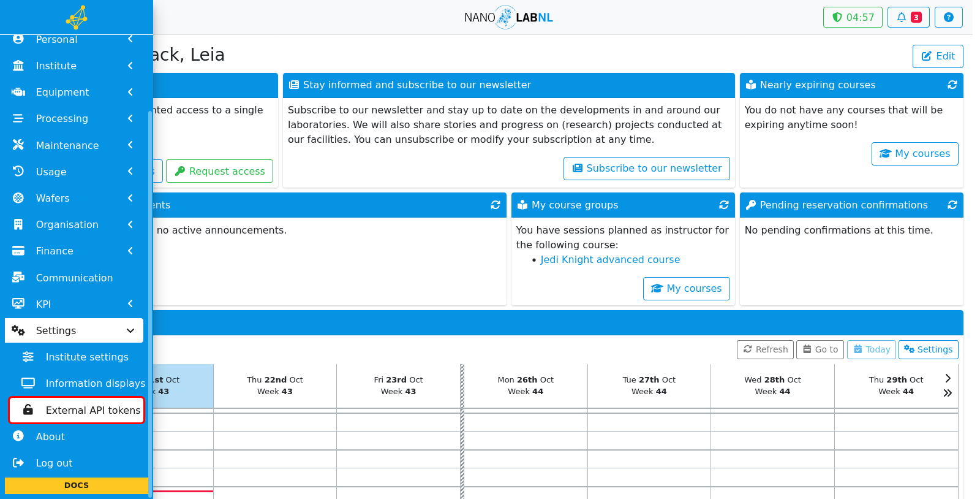Advance the calendar with the single right chevron
980x499 pixels.
click(948, 378)
